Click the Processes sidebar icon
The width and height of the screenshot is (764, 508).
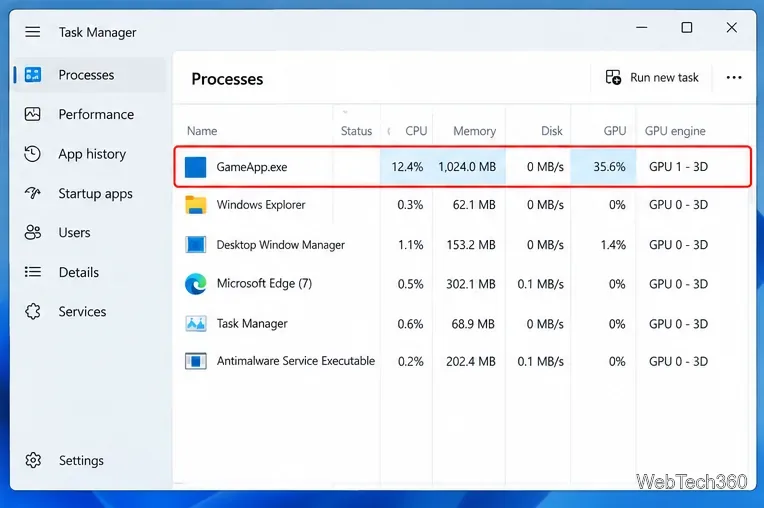tap(33, 75)
